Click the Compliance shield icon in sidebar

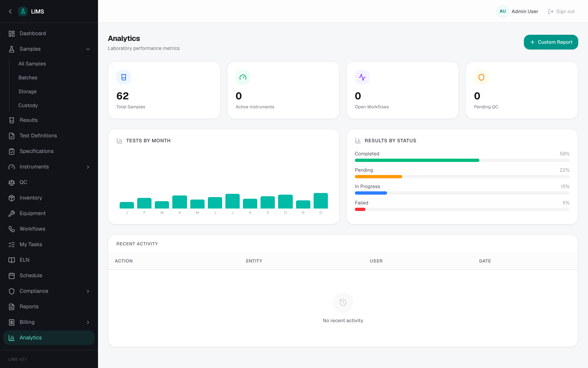coord(12,291)
